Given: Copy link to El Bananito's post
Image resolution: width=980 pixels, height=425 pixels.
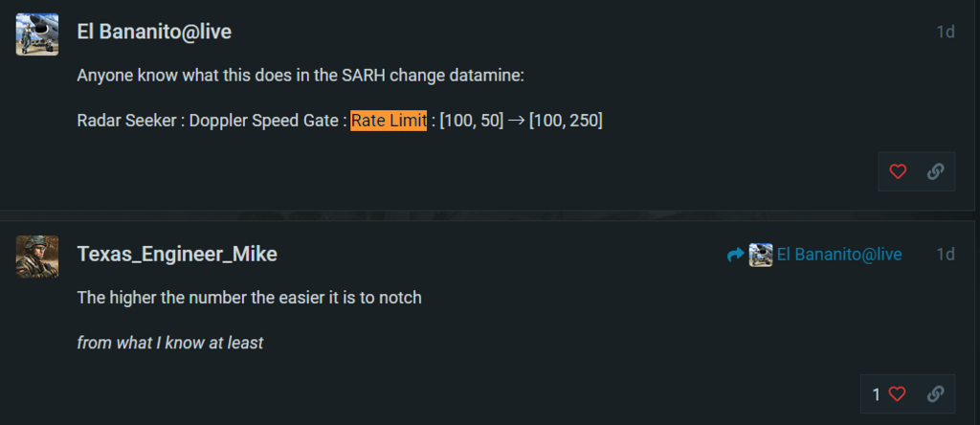Looking at the screenshot, I should [x=935, y=171].
